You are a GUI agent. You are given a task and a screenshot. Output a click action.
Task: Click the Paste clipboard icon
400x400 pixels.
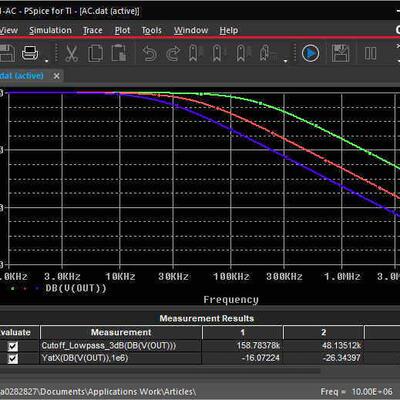tap(119, 53)
